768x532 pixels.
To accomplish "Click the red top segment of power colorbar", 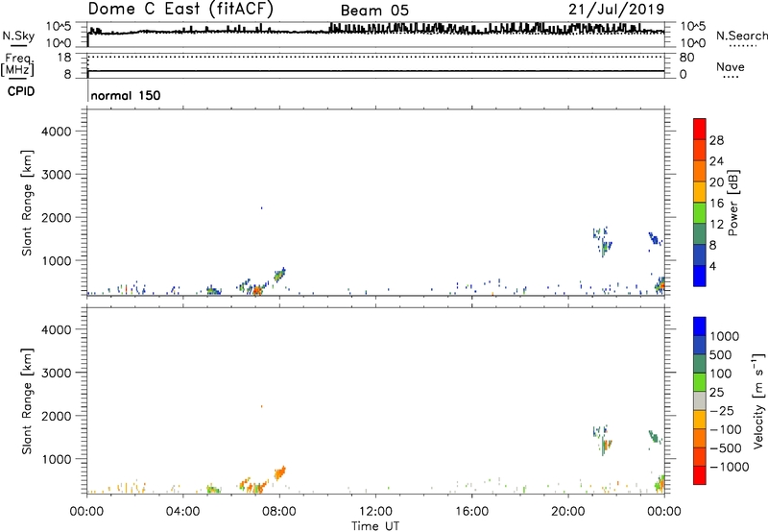I will point(700,129).
